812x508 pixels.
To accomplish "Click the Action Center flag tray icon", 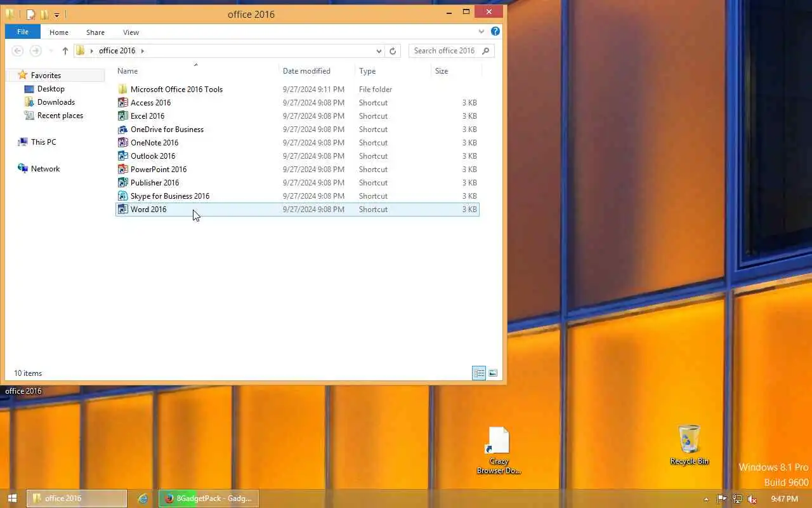I will [721, 499].
